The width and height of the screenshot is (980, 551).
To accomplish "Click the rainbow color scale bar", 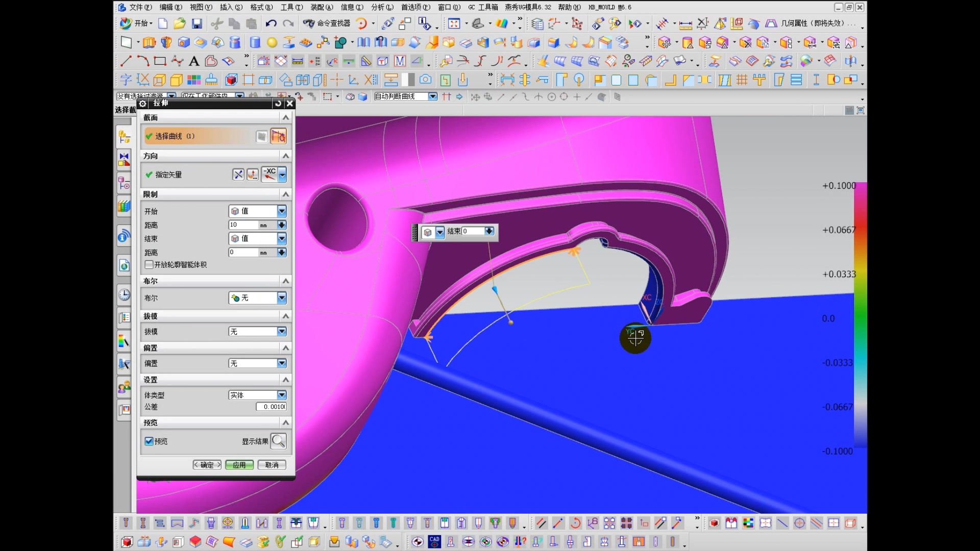I will point(860,316).
